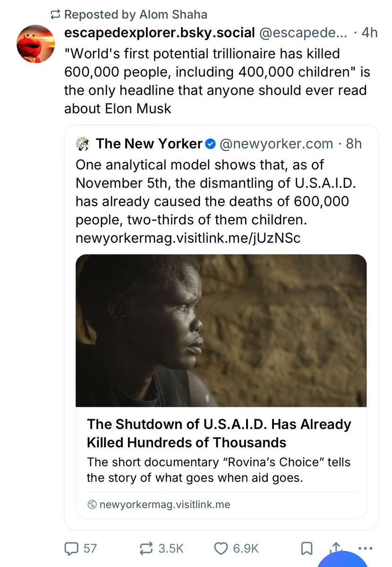Image resolution: width=392 pixels, height=567 pixels.
Task: Open the article preview photo
Action: tap(221, 331)
